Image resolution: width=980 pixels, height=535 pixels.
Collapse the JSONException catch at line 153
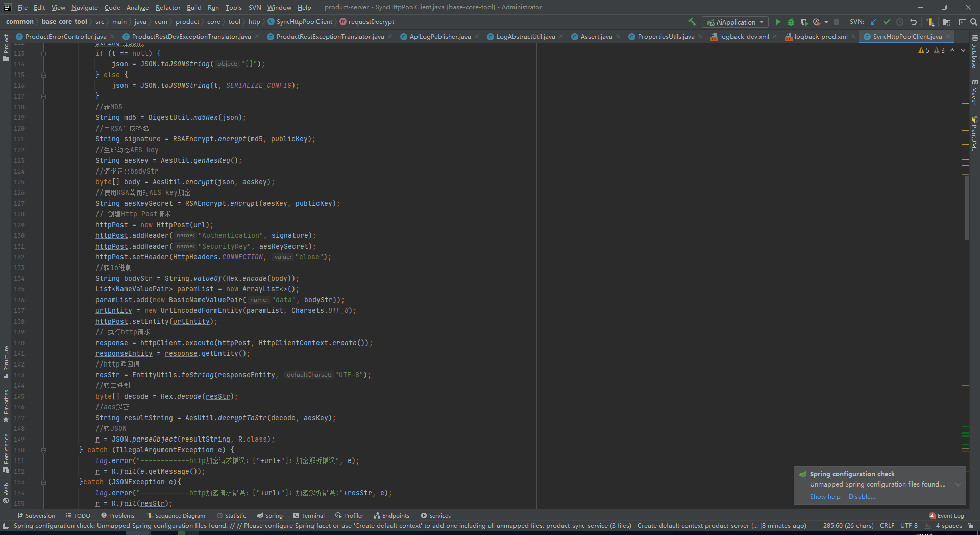point(43,482)
